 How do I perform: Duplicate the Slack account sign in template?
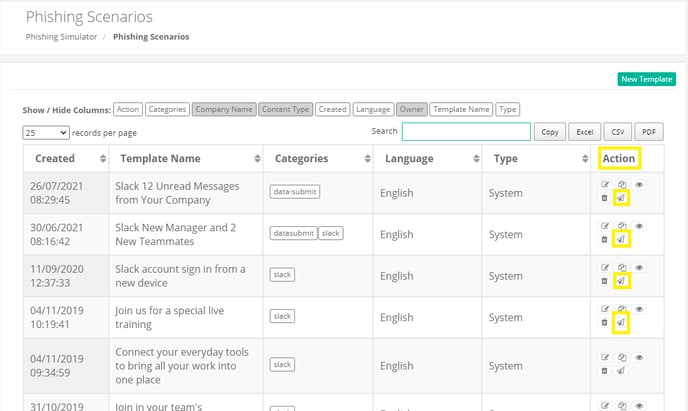point(622,268)
